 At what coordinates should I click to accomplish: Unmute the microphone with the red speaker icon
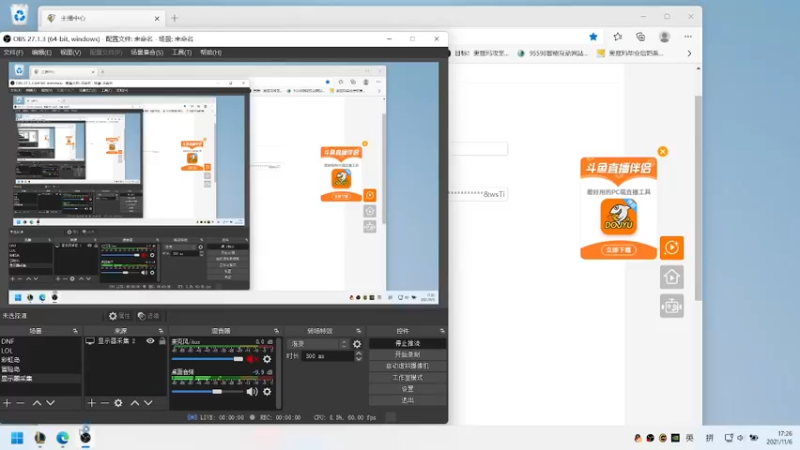(252, 359)
